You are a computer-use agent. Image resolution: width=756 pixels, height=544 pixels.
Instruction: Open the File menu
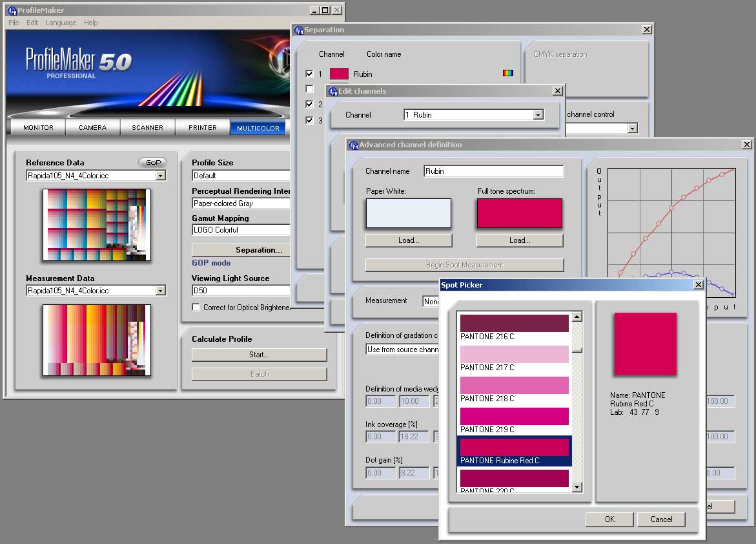14,23
